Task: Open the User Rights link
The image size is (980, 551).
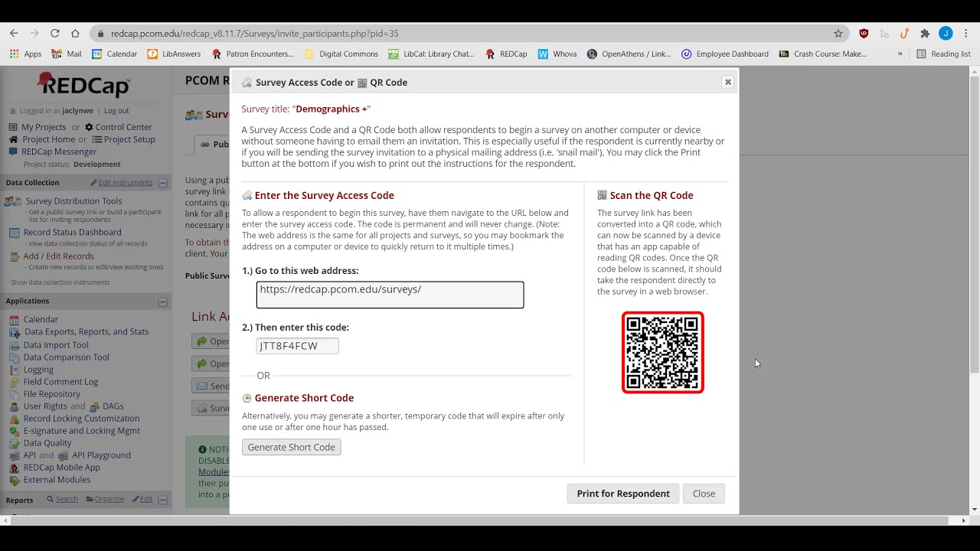Action: point(45,406)
